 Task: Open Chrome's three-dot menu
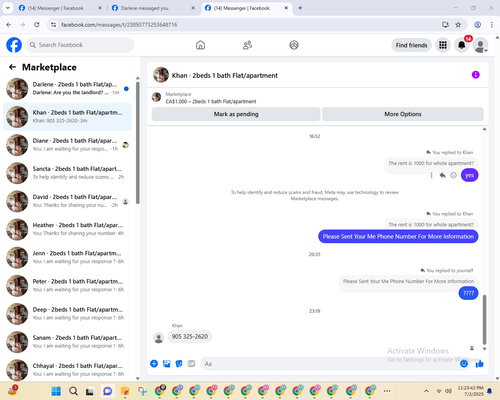click(492, 24)
